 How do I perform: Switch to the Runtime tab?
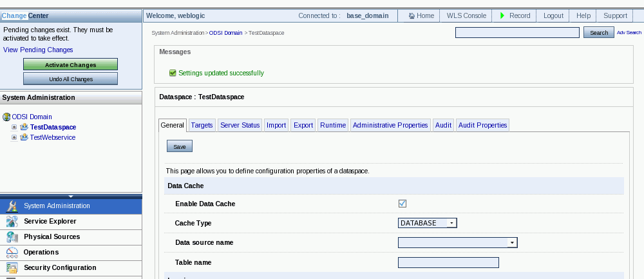pos(333,125)
